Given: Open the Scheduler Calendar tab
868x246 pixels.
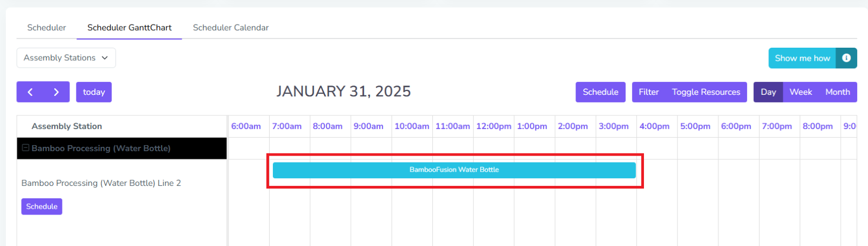Looking at the screenshot, I should (231, 28).
